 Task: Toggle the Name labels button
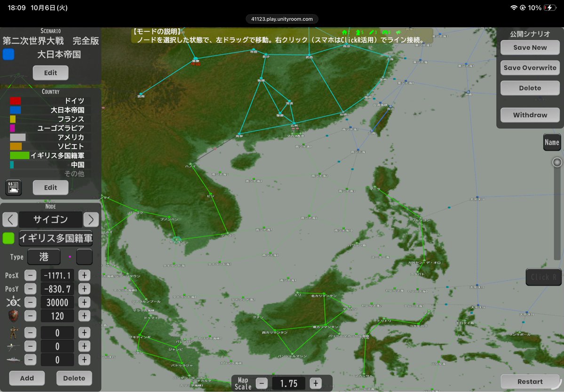[x=552, y=142]
